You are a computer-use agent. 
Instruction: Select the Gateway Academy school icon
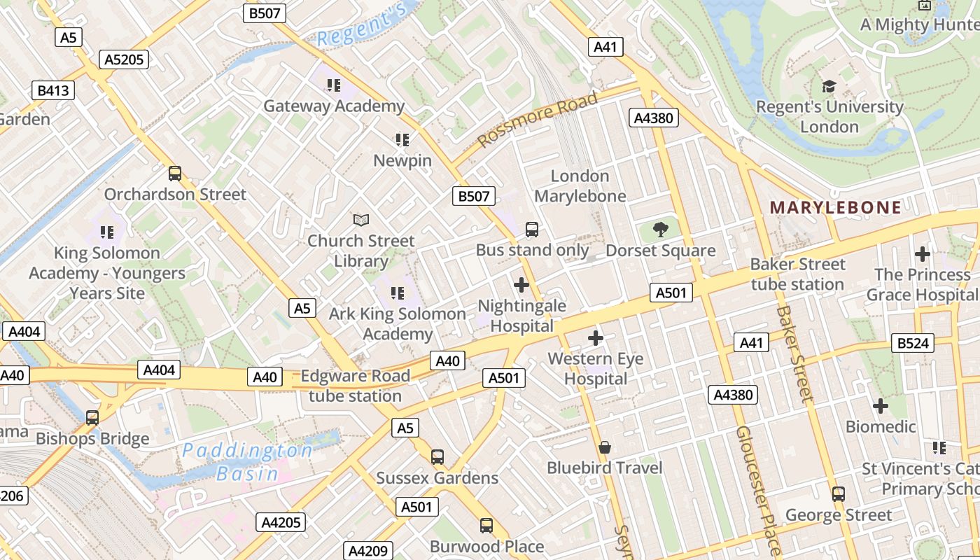point(334,85)
